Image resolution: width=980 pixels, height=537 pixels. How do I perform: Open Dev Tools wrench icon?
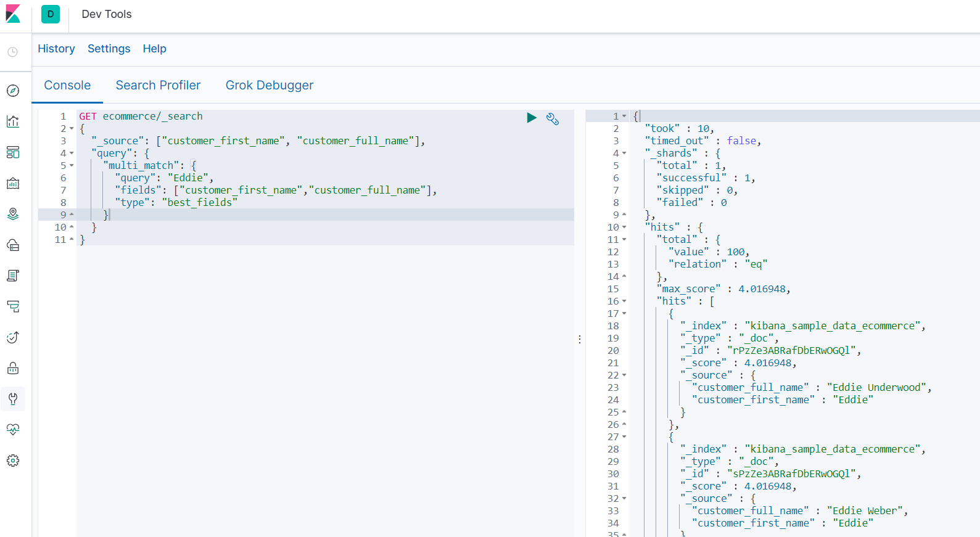13,399
